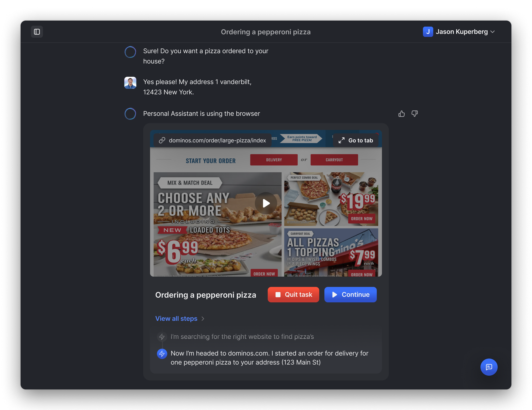Click the J account avatar badge
Screen dimensions: 532x410
click(x=428, y=32)
